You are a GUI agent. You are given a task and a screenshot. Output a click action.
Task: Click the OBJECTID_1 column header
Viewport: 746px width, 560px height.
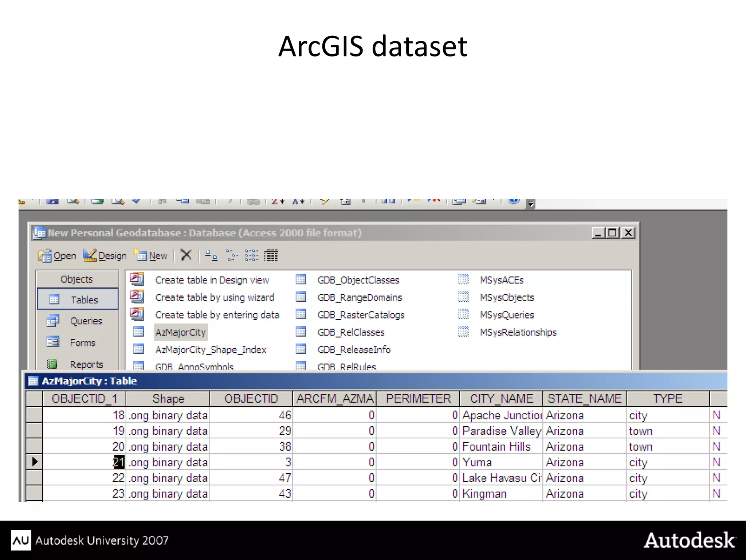click(x=84, y=399)
